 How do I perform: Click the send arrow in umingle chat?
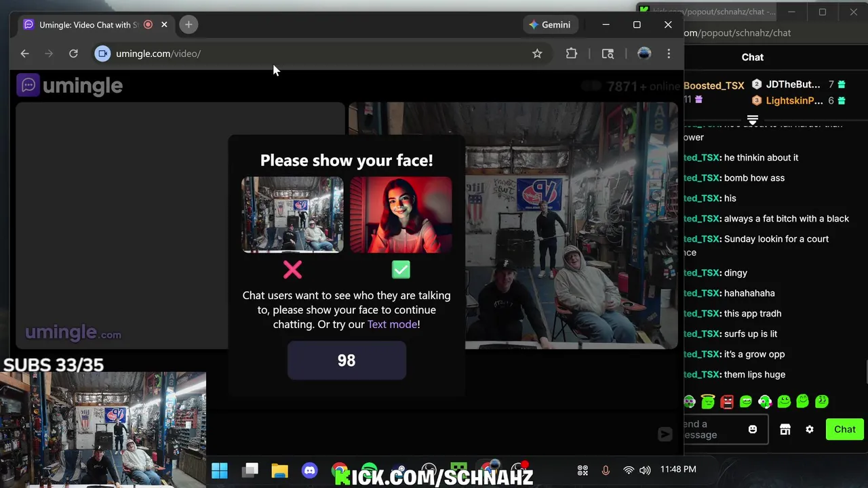(x=665, y=434)
